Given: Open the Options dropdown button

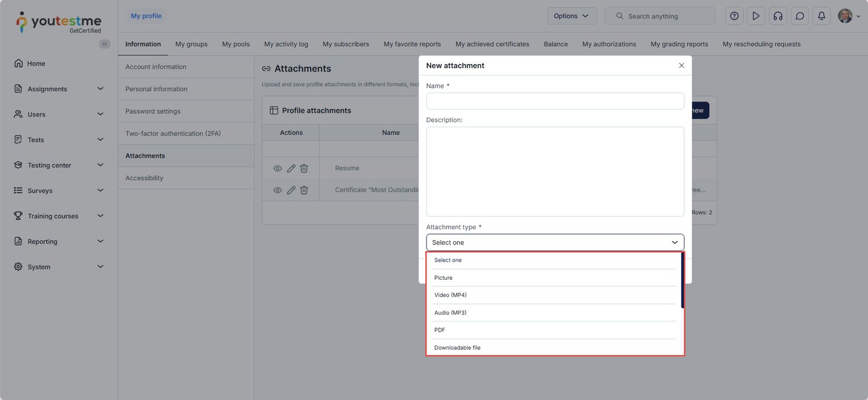Looking at the screenshot, I should click(571, 16).
